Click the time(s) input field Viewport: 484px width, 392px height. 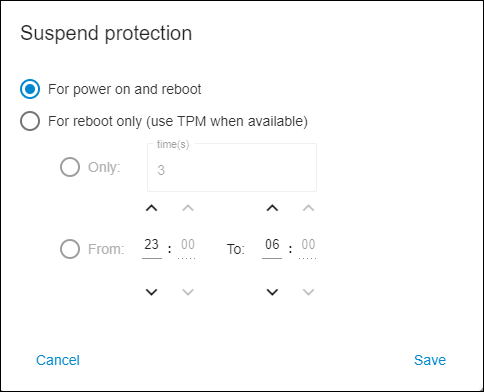pyautogui.click(x=232, y=167)
